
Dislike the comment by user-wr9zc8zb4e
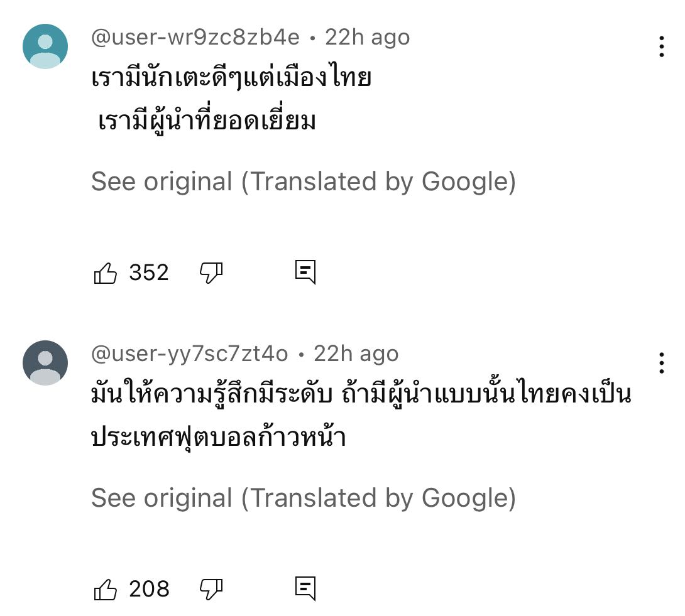211,273
